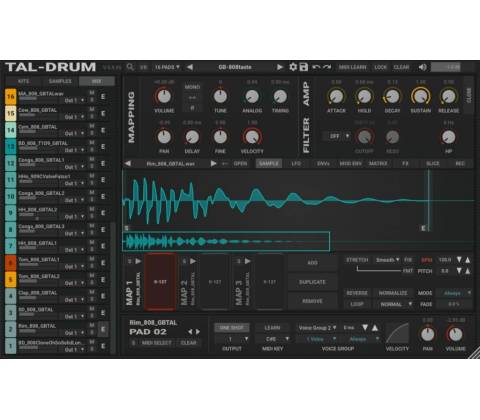This screenshot has height=420, width=480.
Task: Click the REMOVE map button
Action: click(312, 301)
